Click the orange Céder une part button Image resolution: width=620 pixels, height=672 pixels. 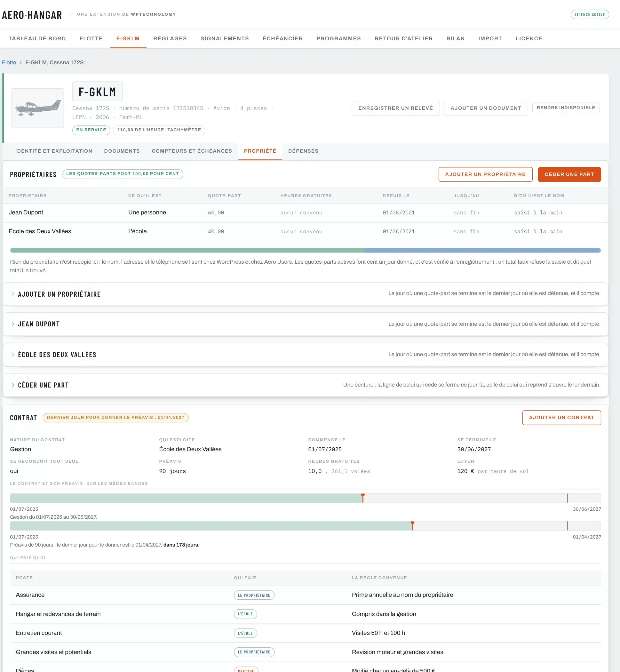pos(569,174)
